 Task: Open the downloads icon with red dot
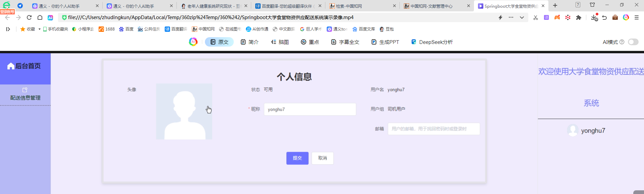click(594, 17)
